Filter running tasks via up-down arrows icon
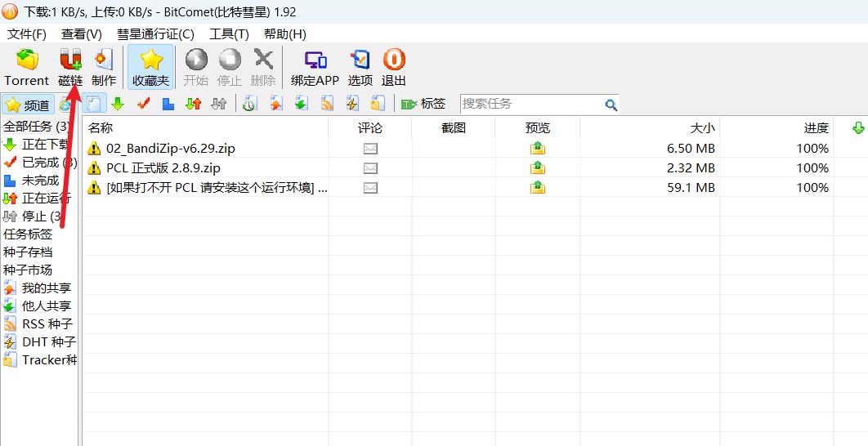Image resolution: width=868 pixels, height=446 pixels. 193,104
